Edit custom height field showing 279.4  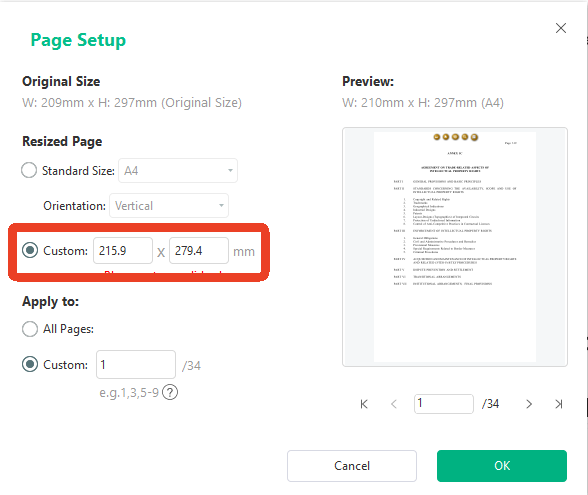(199, 250)
